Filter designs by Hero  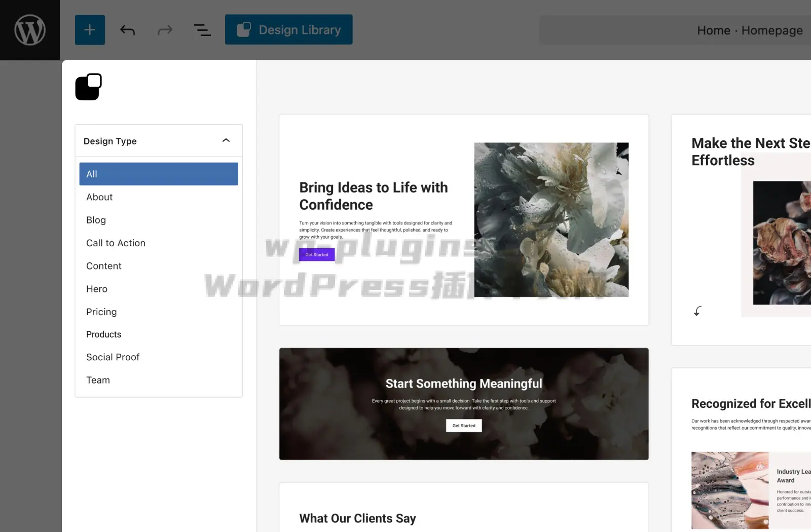click(159, 289)
